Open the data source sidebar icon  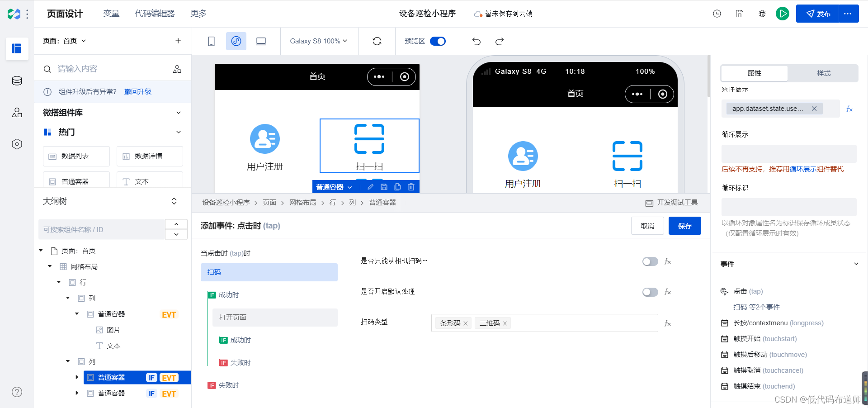[17, 81]
